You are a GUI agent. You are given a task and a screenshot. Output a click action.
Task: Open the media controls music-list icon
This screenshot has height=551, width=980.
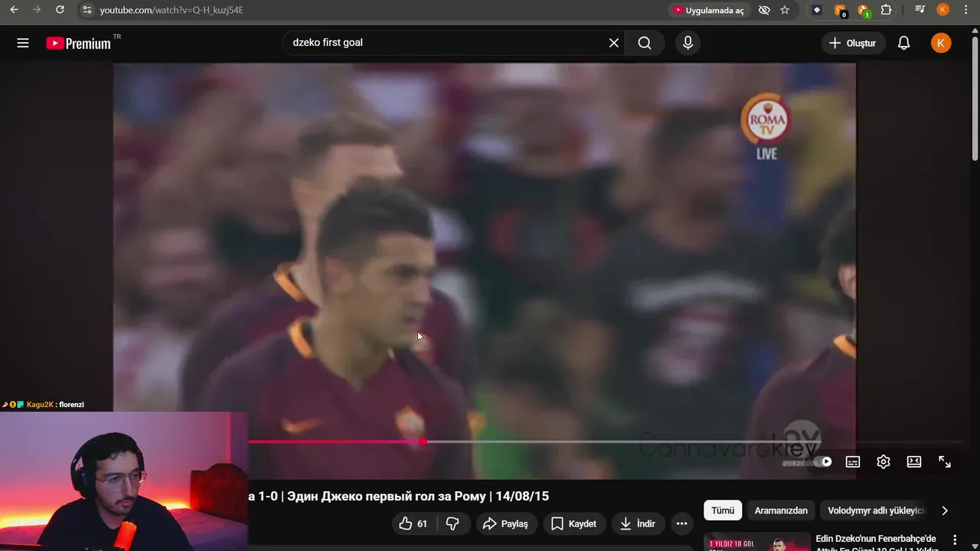click(920, 10)
